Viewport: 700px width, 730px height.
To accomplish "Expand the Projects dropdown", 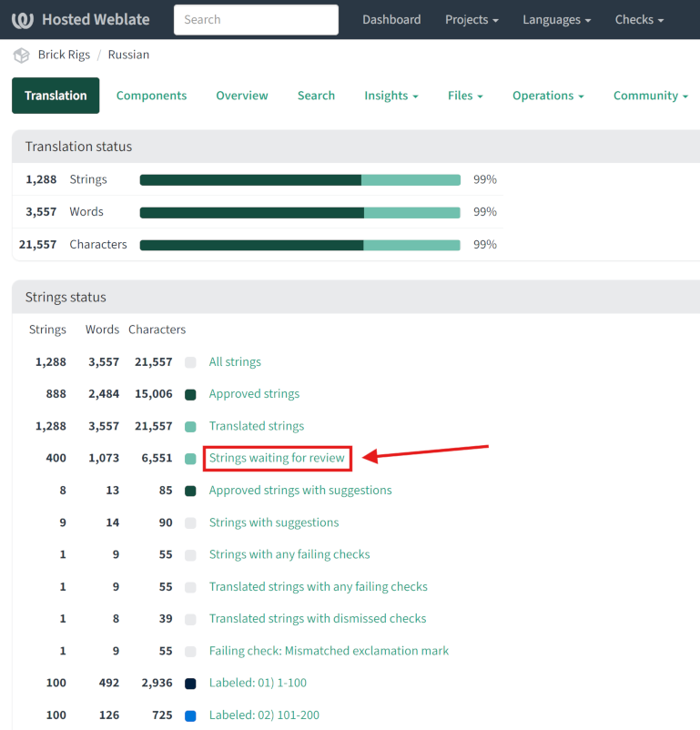I will pyautogui.click(x=472, y=19).
